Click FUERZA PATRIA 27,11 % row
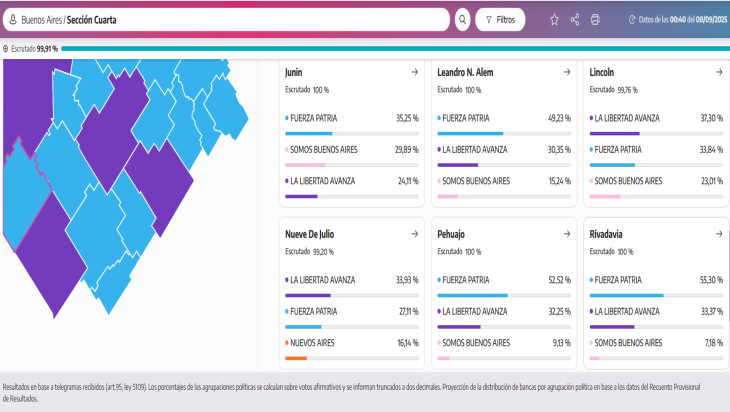This screenshot has height=412, width=730. (x=352, y=311)
